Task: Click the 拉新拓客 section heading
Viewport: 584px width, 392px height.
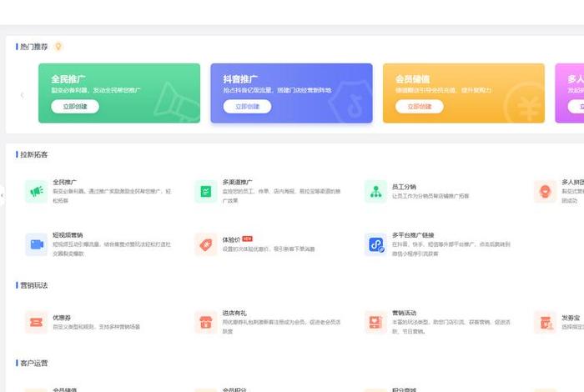Action: click(34, 154)
